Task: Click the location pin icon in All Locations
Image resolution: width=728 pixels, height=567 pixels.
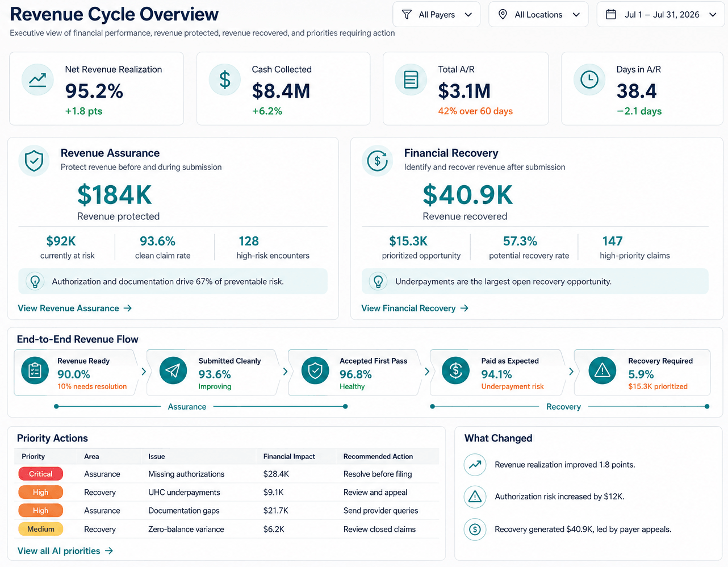Action: tap(503, 14)
